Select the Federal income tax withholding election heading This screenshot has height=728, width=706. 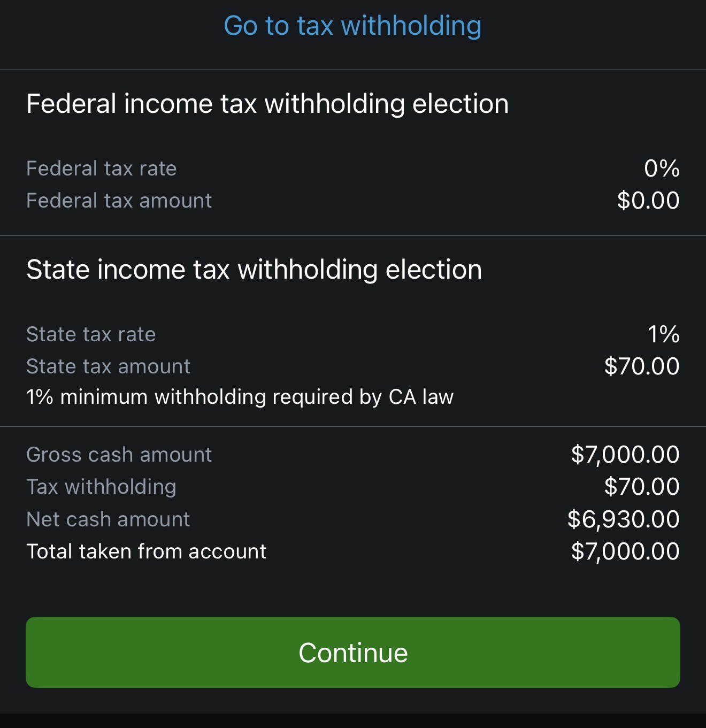click(267, 104)
